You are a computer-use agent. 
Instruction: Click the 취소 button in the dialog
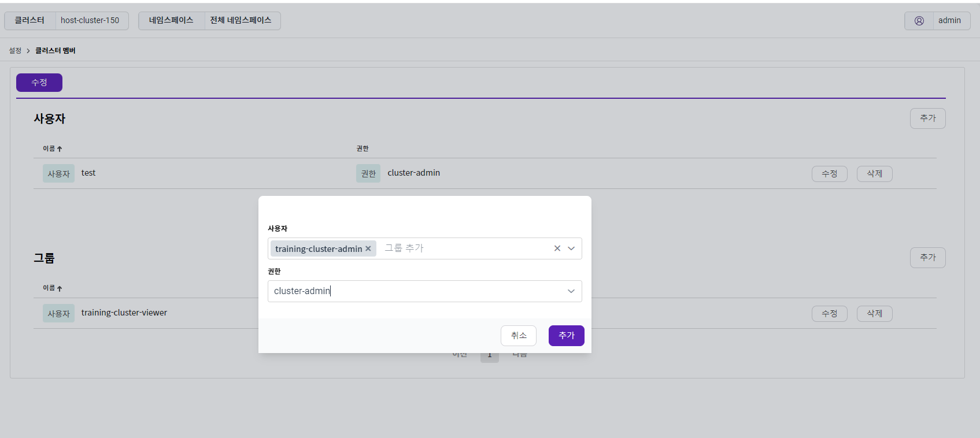pos(519,336)
